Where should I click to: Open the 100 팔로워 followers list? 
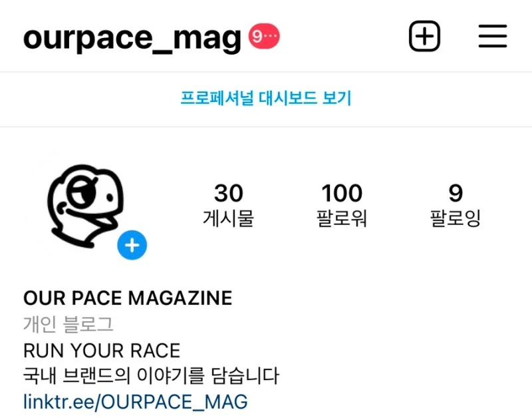(x=342, y=205)
